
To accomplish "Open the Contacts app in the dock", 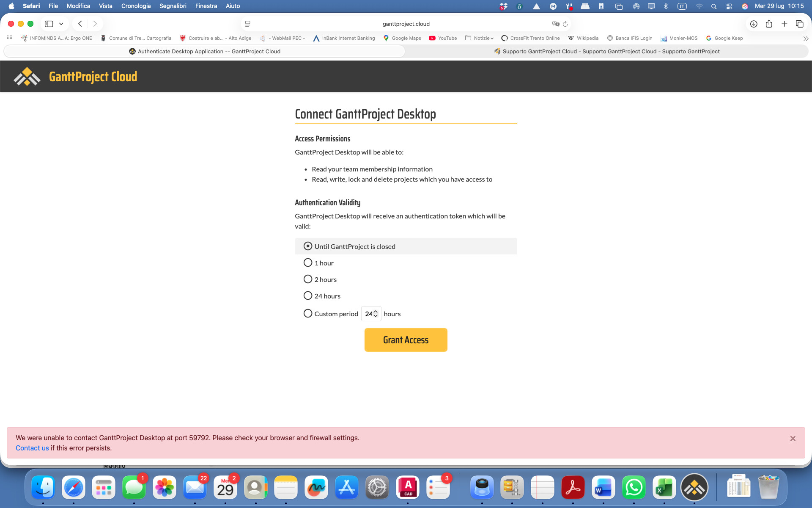I will (x=256, y=487).
